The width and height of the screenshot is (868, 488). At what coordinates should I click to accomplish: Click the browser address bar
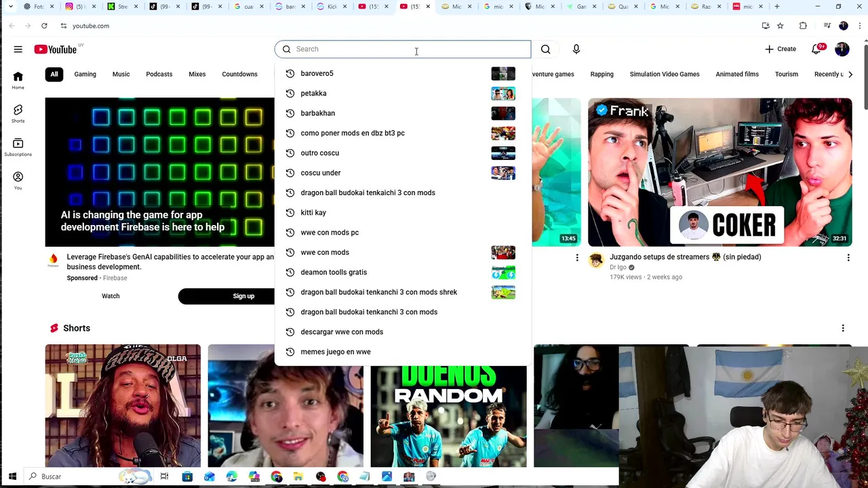407,26
